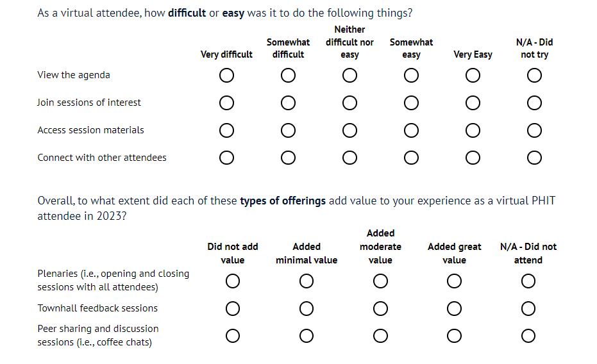Mark Neither difficult nor easy for Join sessions
The image size is (597, 364).
(349, 103)
